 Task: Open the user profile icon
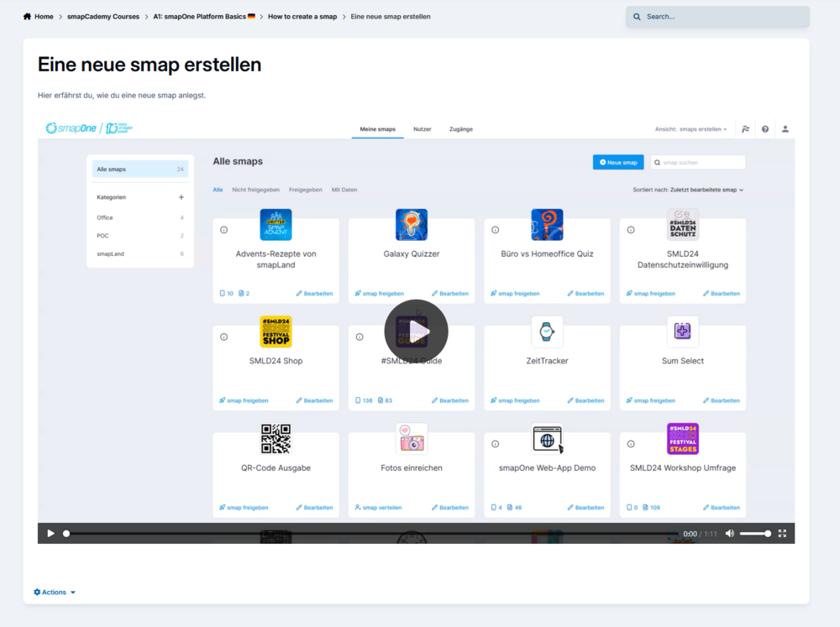tap(785, 129)
